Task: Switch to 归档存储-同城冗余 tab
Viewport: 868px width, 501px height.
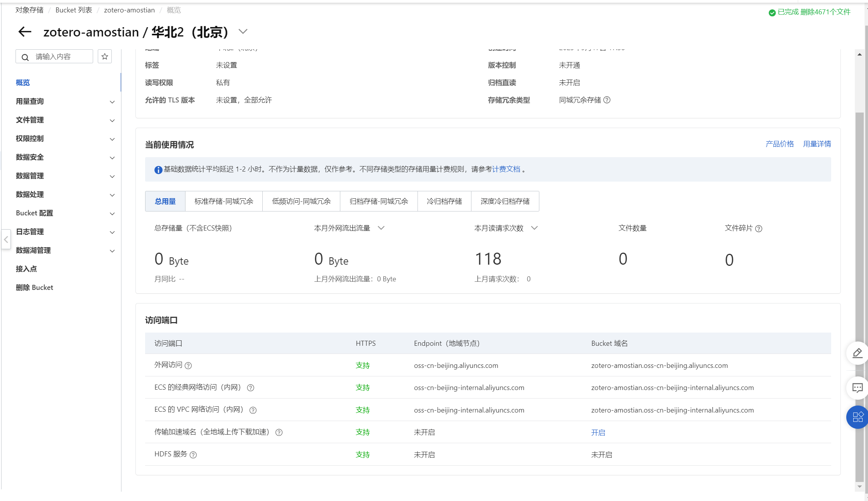Action: (x=379, y=201)
